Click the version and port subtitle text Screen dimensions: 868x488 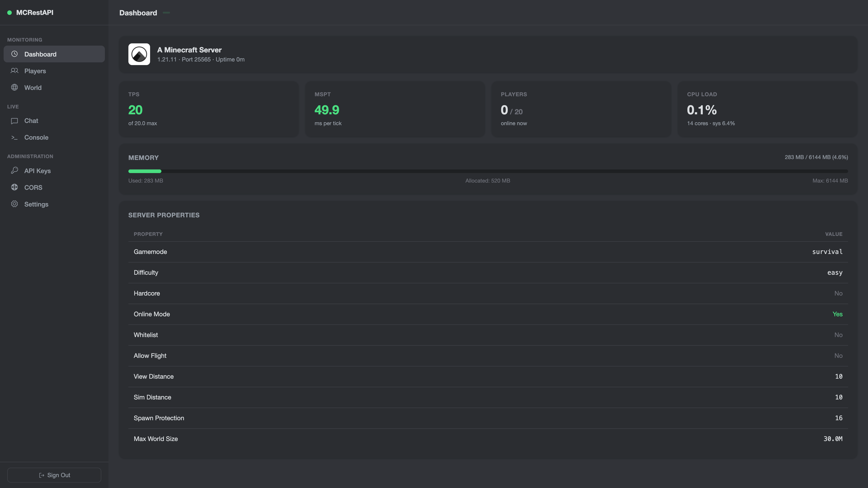point(201,59)
